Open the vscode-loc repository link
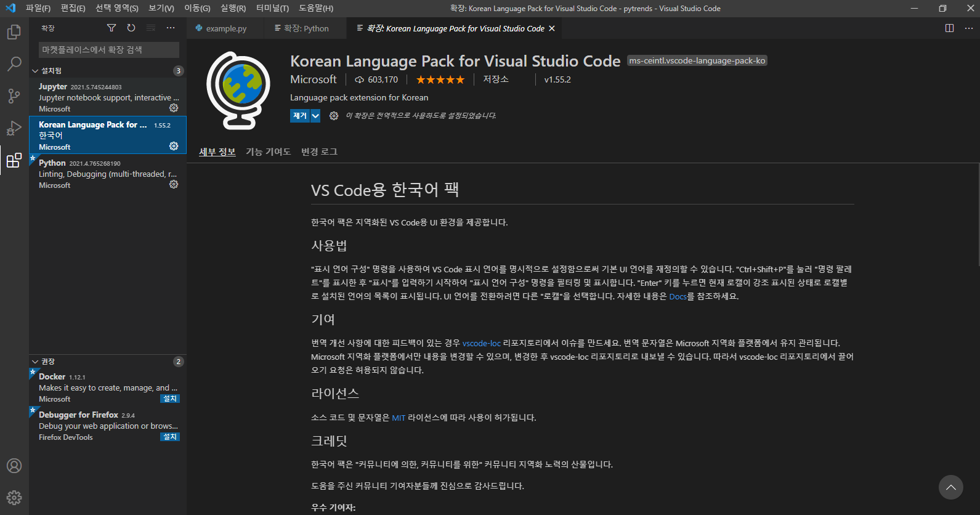The image size is (980, 515). pos(482,343)
